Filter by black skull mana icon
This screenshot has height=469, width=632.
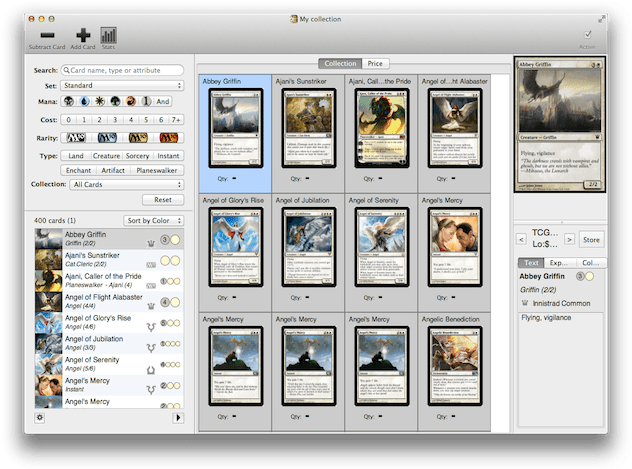click(x=69, y=101)
